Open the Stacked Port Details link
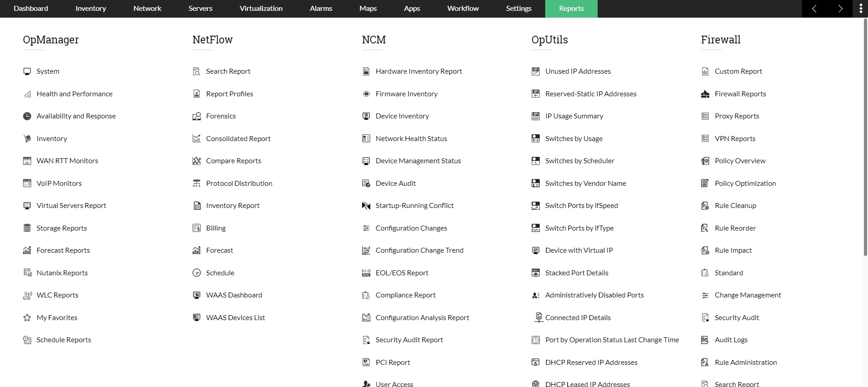Viewport: 868px width, 387px height. 577,273
